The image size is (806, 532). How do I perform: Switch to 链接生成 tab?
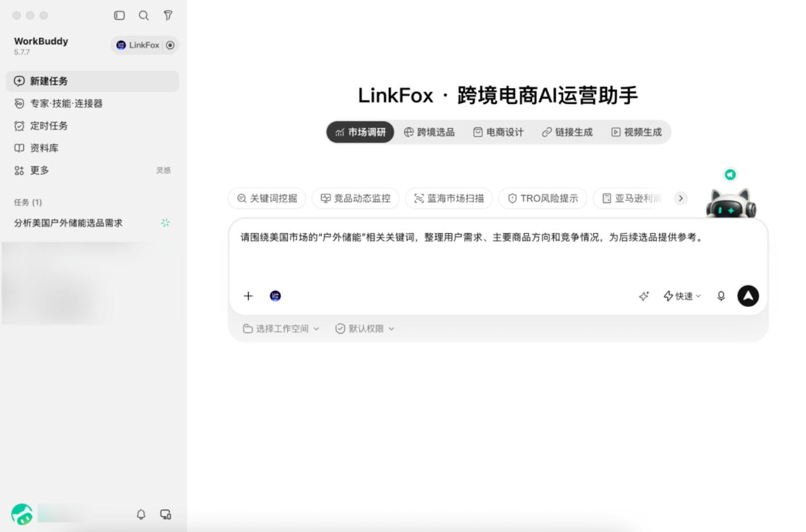pos(567,132)
